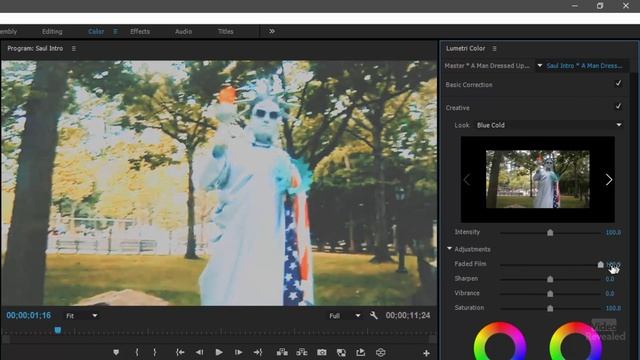Export frame with camera icon
The image size is (640, 360).
point(322,352)
